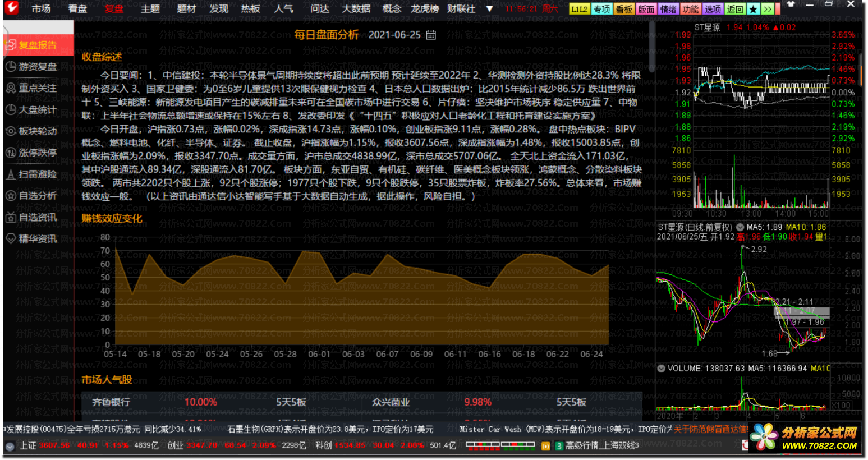
Task: Click the 赚钱效应变化 section heading
Action: (x=112, y=218)
